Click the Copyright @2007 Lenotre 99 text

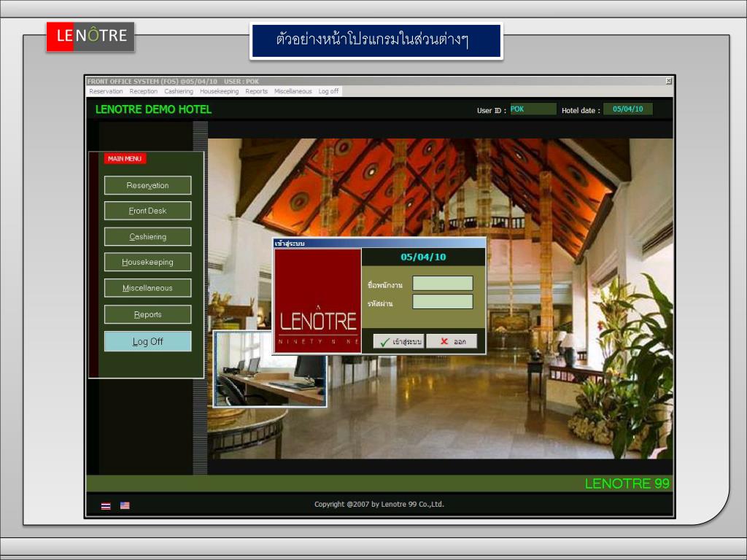(379, 505)
